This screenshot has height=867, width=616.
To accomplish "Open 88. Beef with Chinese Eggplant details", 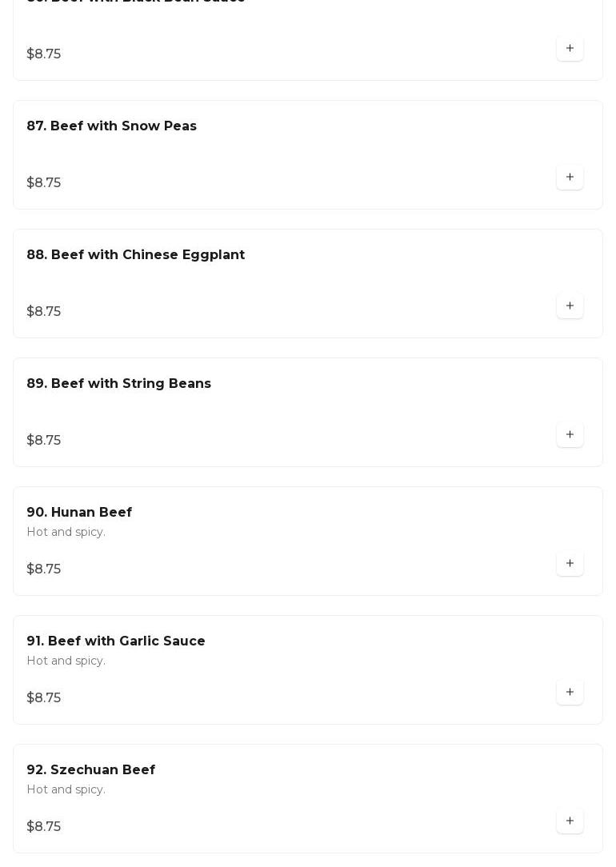I will pos(135,255).
